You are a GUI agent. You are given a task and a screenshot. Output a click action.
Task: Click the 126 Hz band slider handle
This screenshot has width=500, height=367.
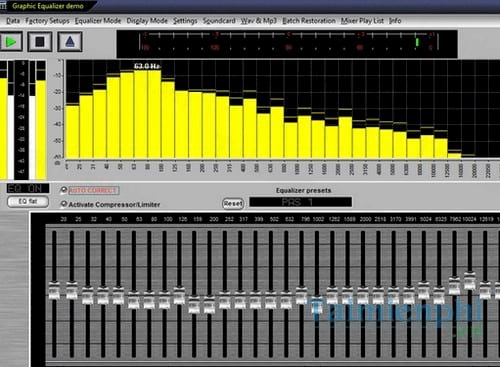click(x=179, y=295)
